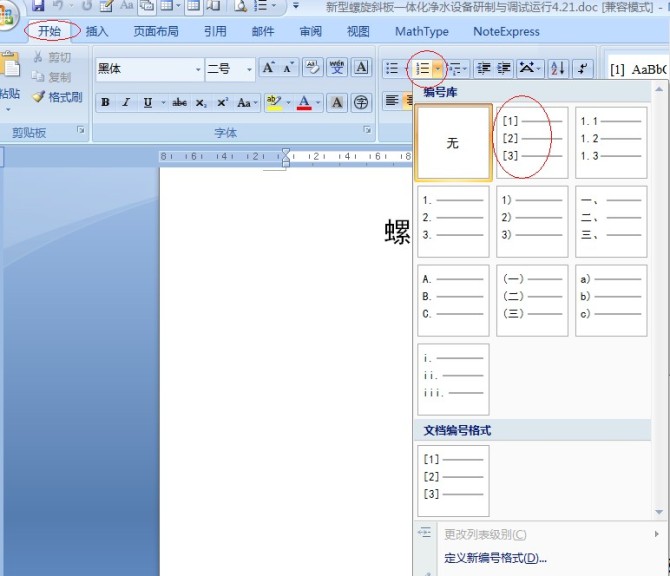Click the Paste (粘贴) clipboard icon
The image size is (670, 576).
9,64
